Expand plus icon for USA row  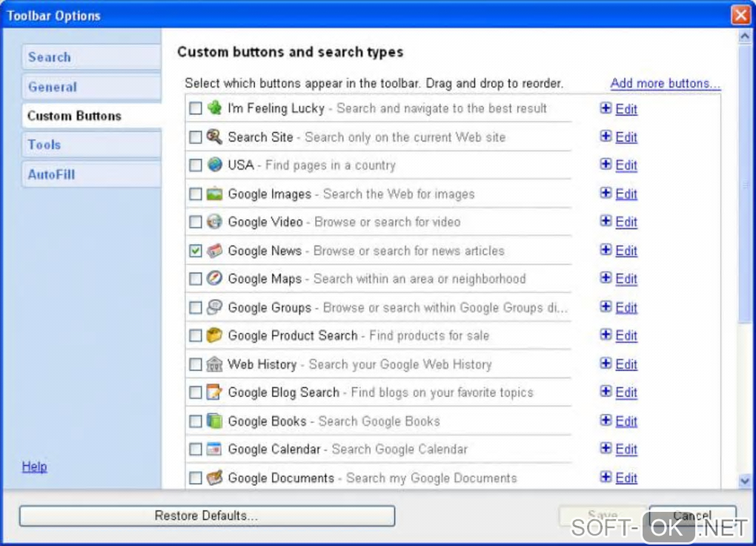pos(606,164)
